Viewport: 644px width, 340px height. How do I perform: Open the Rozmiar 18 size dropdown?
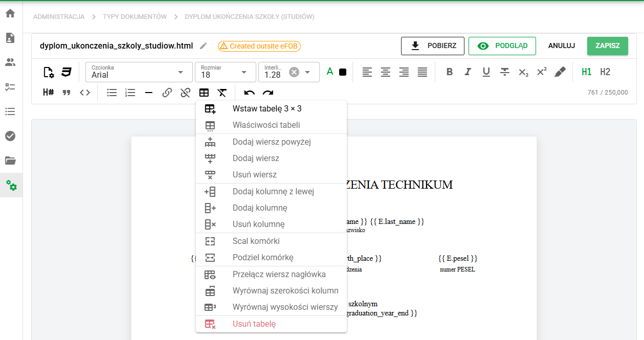click(x=226, y=72)
